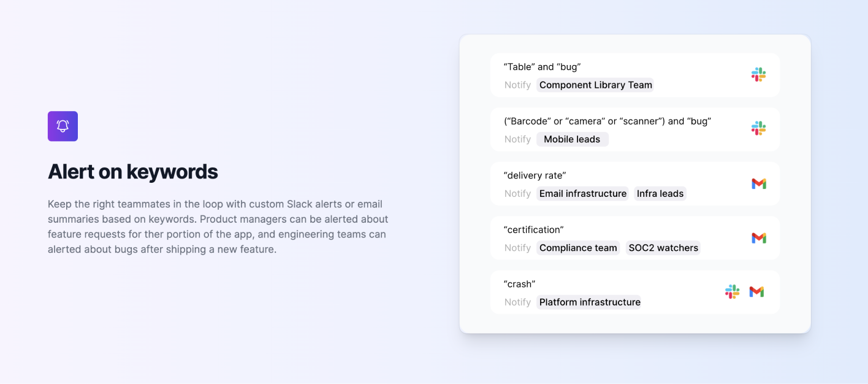Click the "crash" keyword text
The height and width of the screenshot is (384, 868).
click(x=519, y=284)
